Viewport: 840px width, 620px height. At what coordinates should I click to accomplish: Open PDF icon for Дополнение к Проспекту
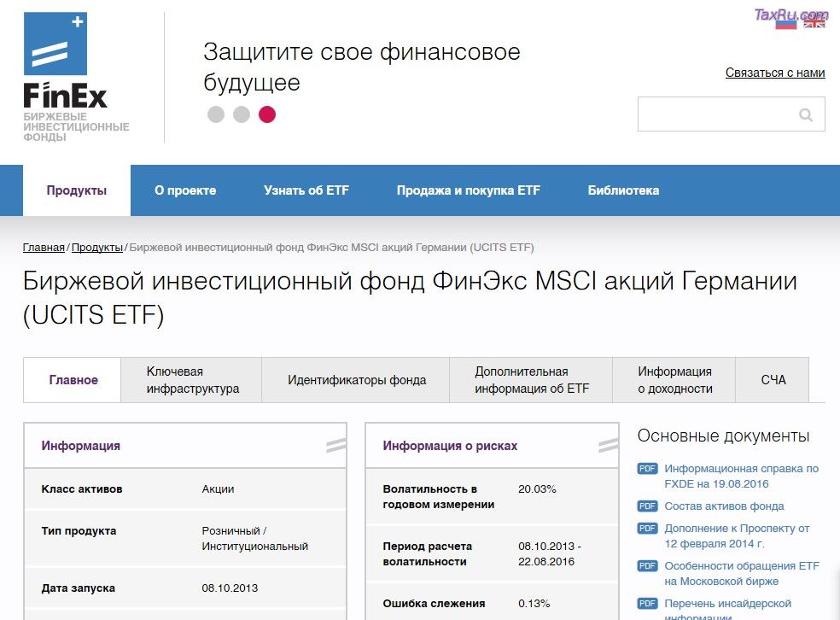coord(646,528)
